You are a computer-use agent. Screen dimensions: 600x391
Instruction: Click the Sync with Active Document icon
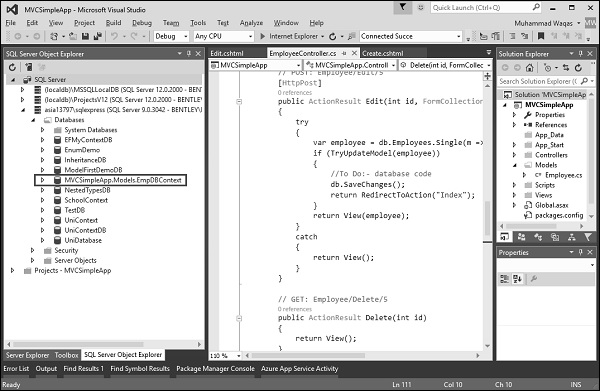tap(566, 68)
